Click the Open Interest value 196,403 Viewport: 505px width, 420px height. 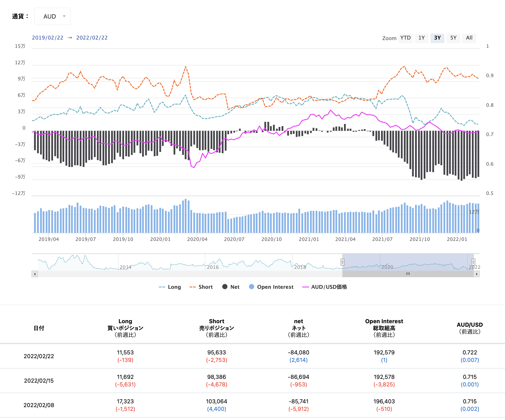click(384, 401)
